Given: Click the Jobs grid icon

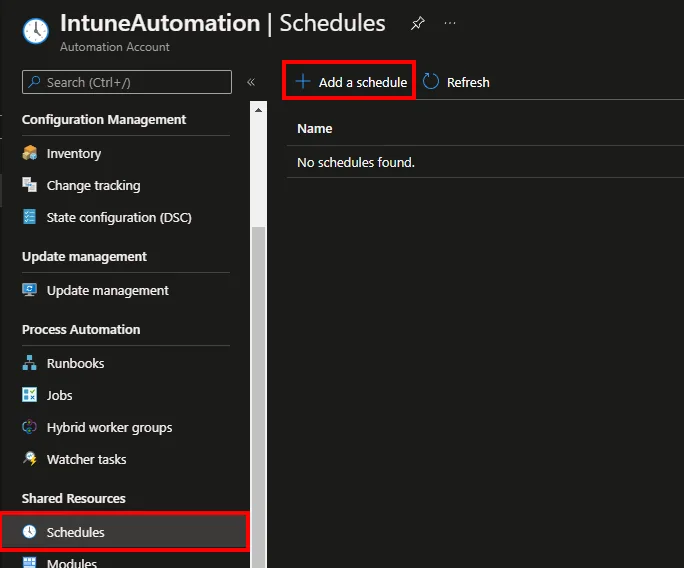Looking at the screenshot, I should click(30, 395).
